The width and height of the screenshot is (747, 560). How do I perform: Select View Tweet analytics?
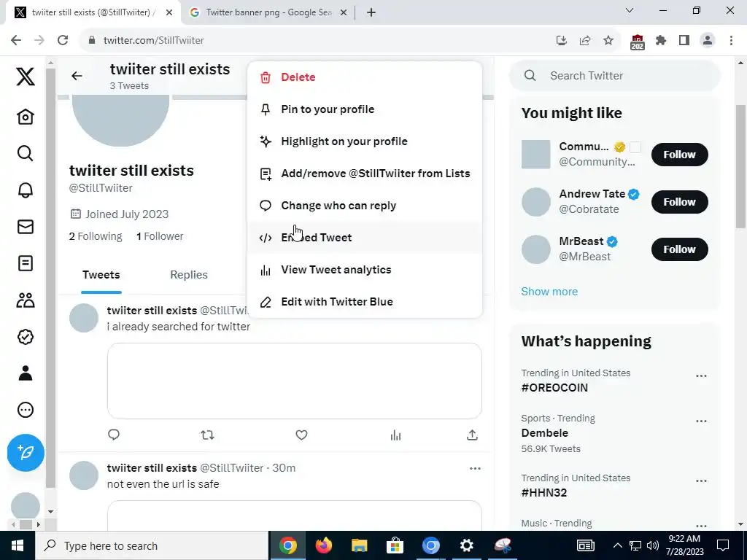coord(365,270)
